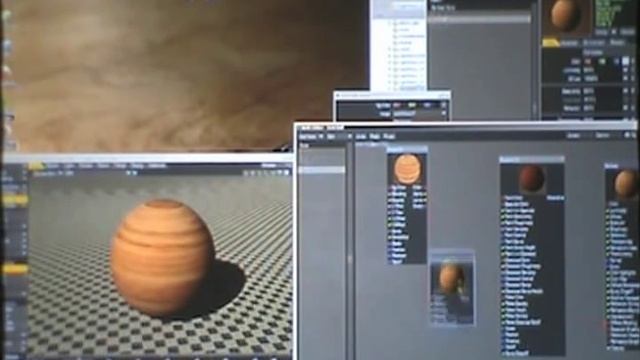The height and width of the screenshot is (360, 640).
Task: Click the striped sphere in the Layout viewport
Action: click(162, 258)
